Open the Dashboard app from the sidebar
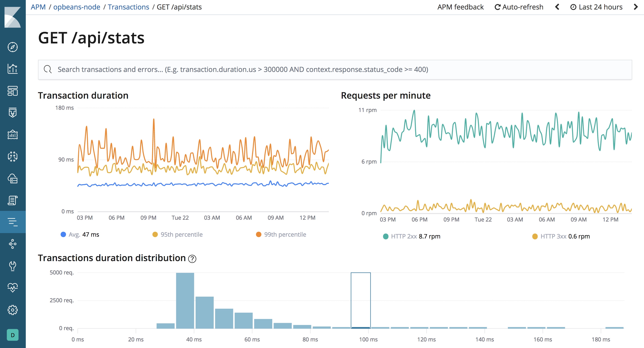 click(x=13, y=91)
